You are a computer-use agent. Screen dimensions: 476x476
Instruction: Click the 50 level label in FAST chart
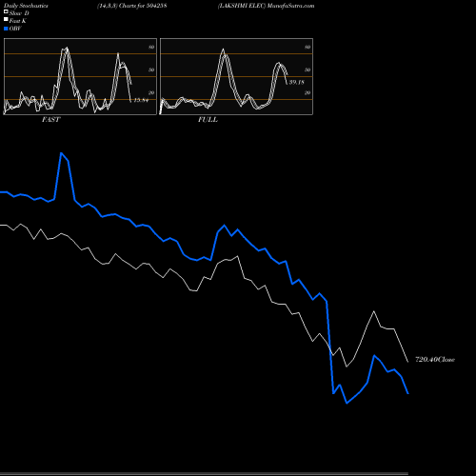pyautogui.click(x=151, y=69)
